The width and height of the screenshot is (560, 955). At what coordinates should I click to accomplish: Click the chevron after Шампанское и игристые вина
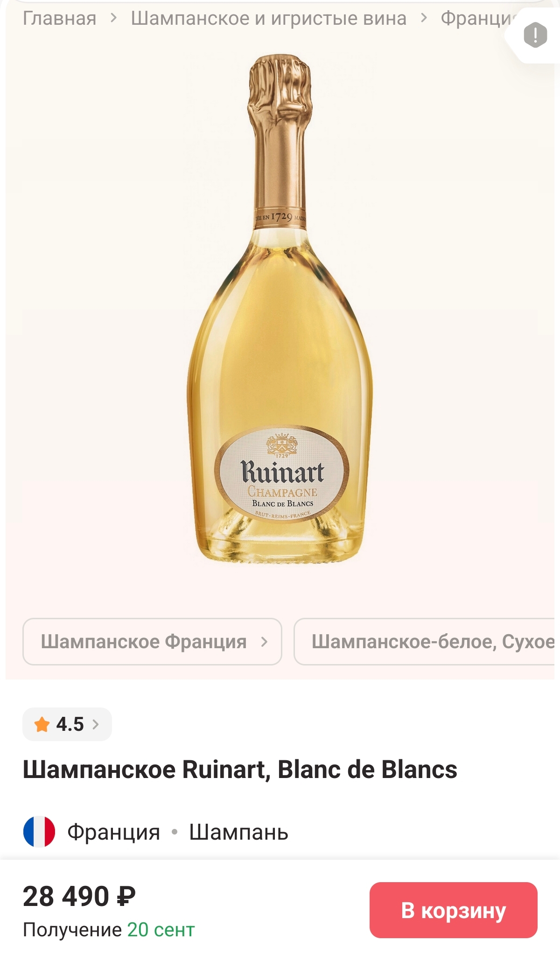(x=424, y=19)
